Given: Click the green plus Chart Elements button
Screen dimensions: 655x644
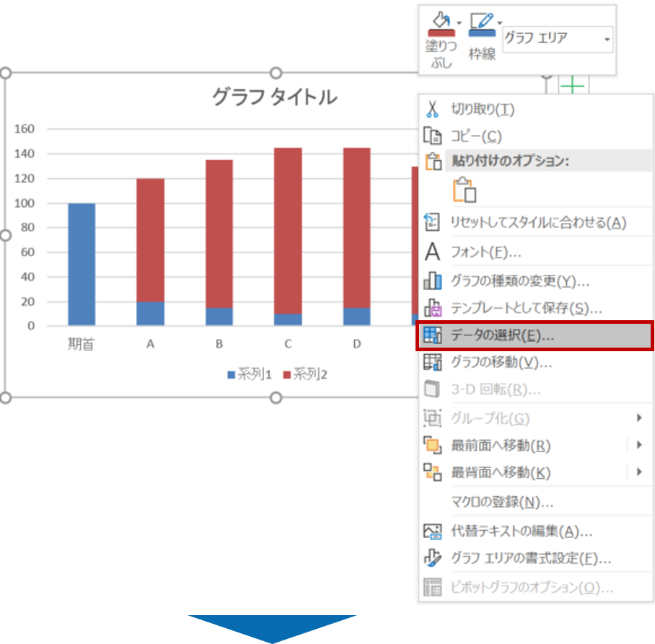Looking at the screenshot, I should tap(573, 87).
